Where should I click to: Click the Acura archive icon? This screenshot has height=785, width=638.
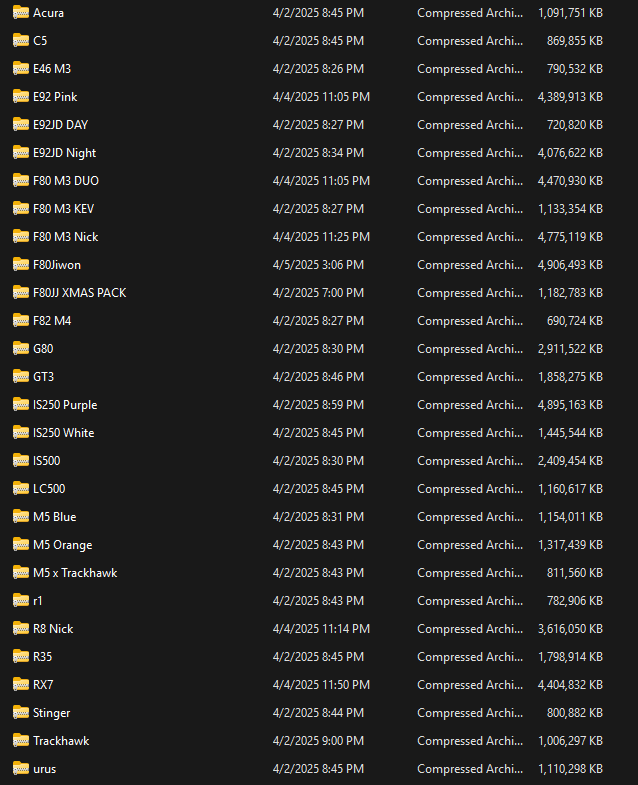pos(21,13)
